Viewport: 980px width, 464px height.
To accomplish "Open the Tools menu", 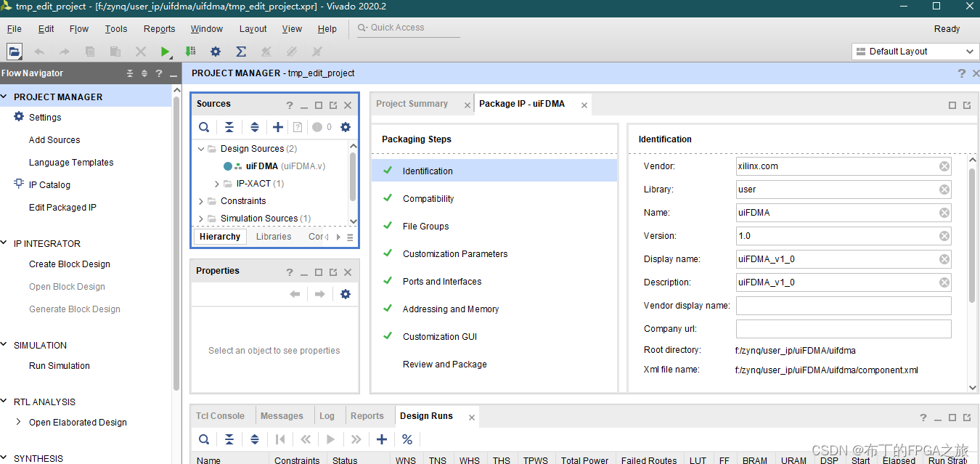I will pos(116,29).
